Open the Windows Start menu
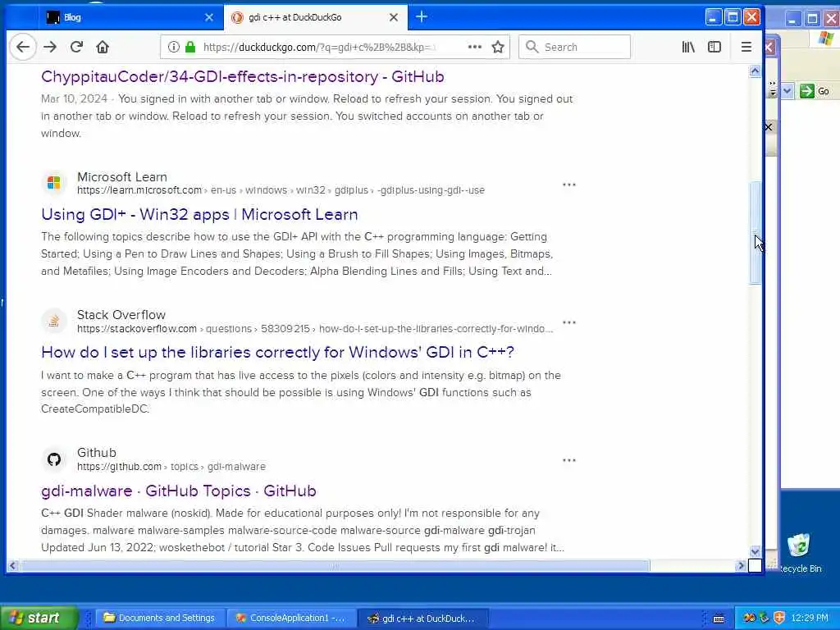The image size is (840, 630). point(38,618)
